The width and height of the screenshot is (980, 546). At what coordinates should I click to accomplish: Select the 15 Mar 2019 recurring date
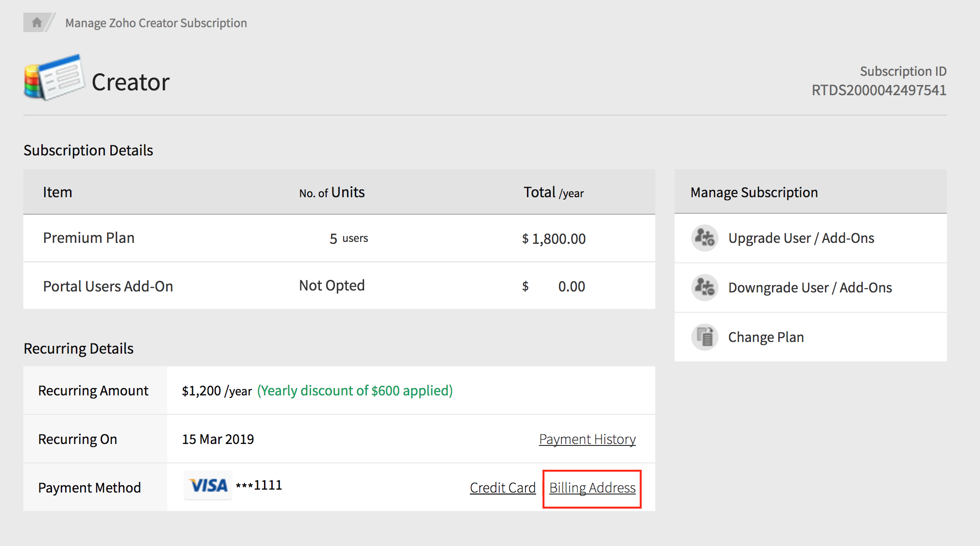218,439
